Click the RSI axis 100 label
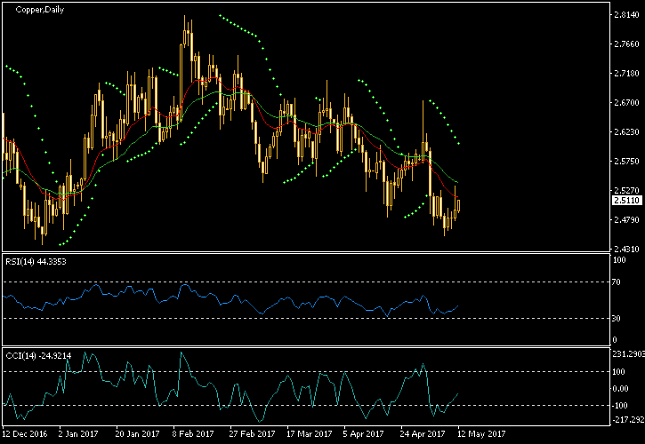The width and height of the screenshot is (645, 444). (x=619, y=260)
